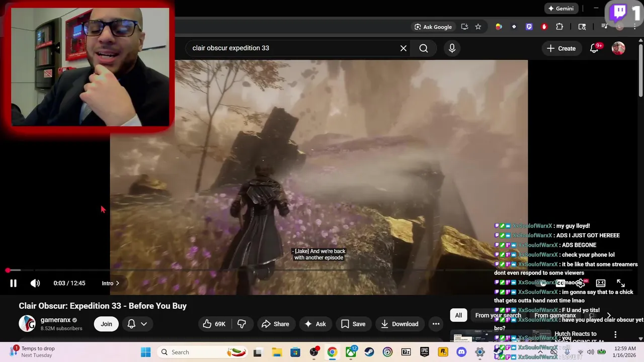Viewport: 644px width, 362px height.
Task: Clear the YouTube search field with X
Action: tap(404, 48)
